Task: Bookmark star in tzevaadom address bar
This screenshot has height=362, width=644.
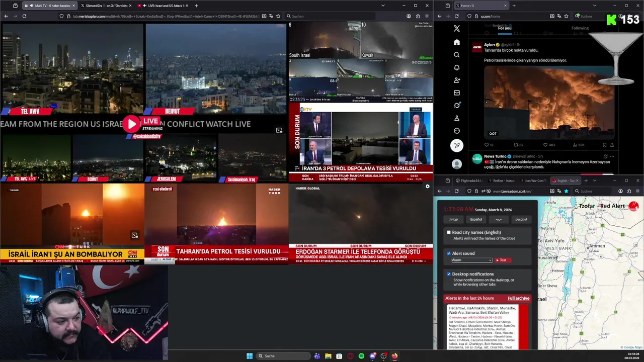Action: (x=566, y=191)
